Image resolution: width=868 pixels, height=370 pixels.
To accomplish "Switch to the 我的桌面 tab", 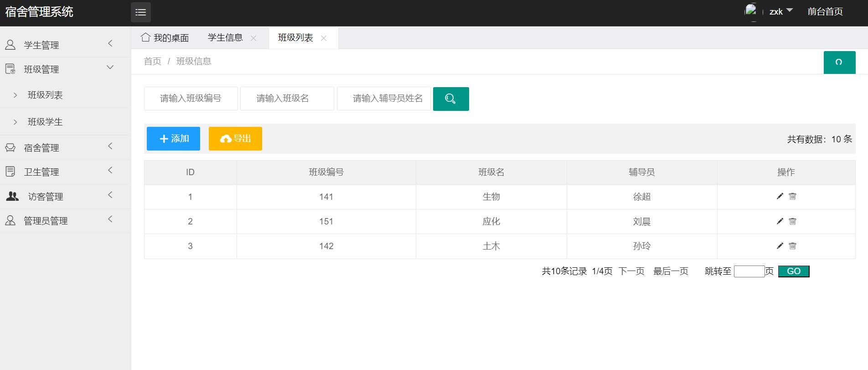I will tap(165, 38).
